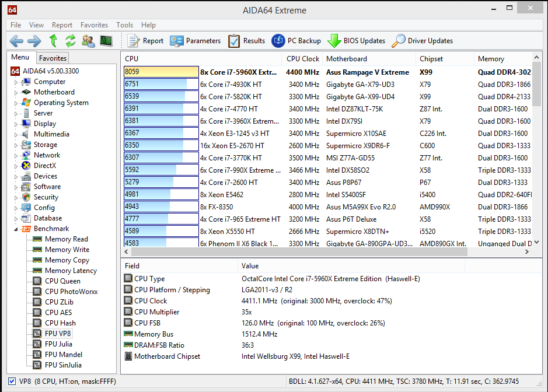
Task: Click the Devices category icon
Action: click(26, 176)
